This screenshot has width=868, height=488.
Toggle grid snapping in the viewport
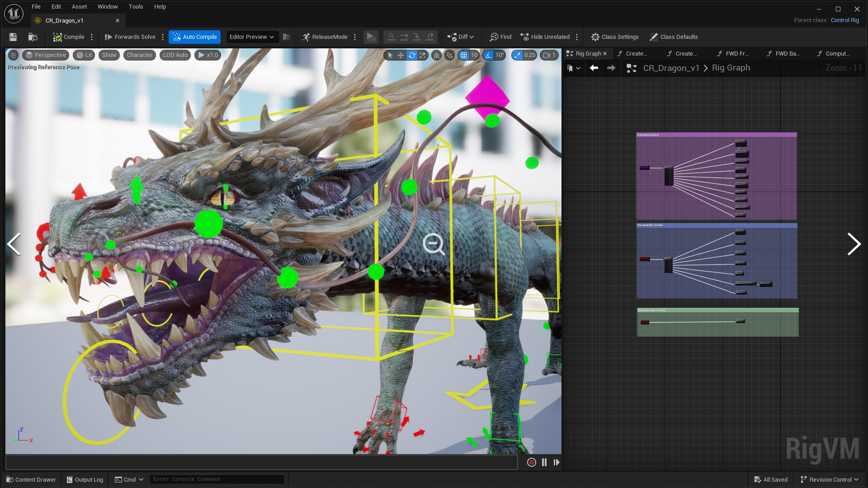tap(463, 55)
